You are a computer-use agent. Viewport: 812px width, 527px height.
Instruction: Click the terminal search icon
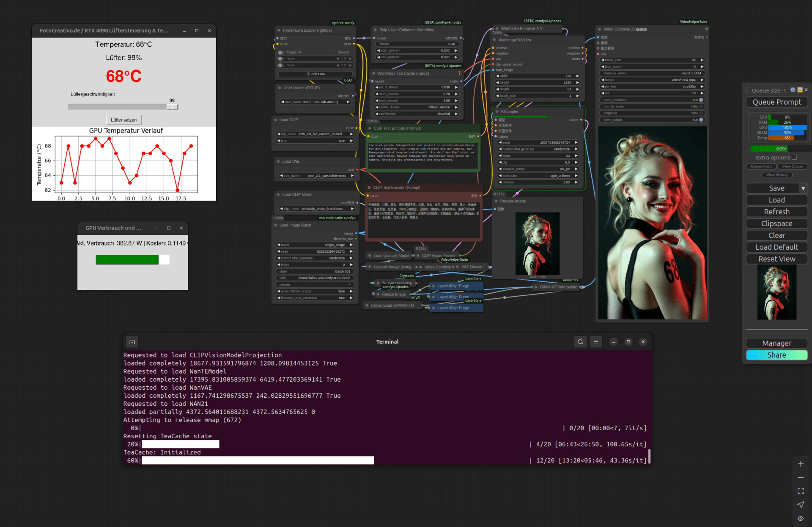pyautogui.click(x=580, y=341)
